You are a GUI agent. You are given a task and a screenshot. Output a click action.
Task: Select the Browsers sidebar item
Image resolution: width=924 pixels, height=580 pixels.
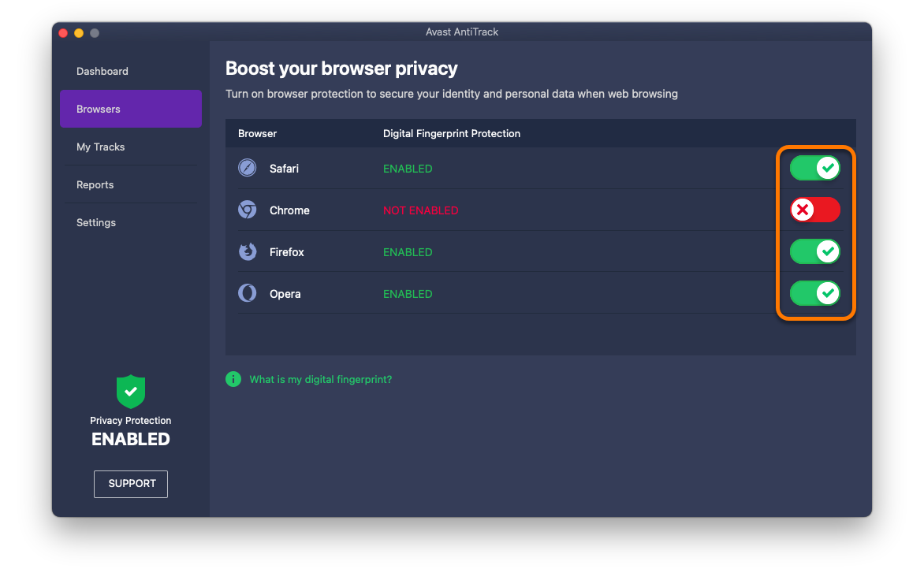[x=131, y=109]
